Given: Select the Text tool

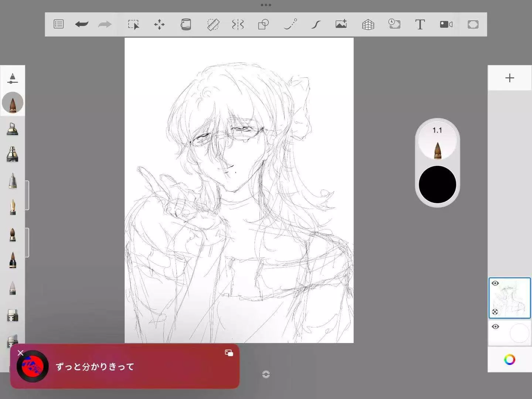Looking at the screenshot, I should 420,25.
